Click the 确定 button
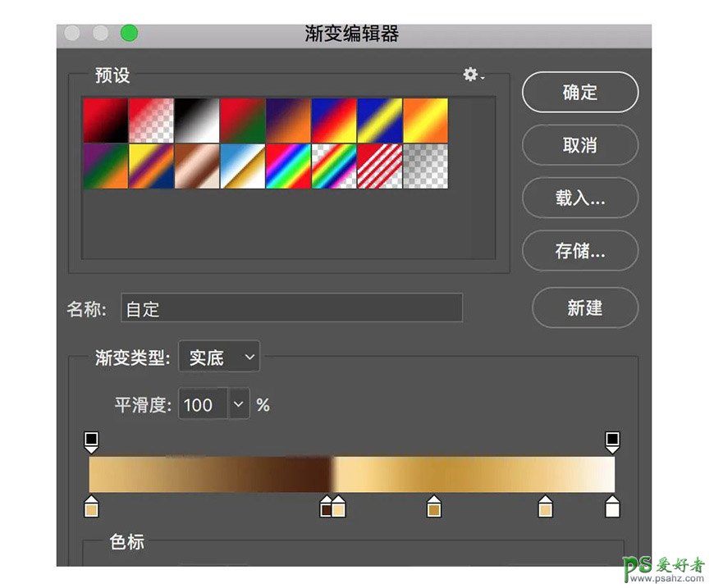714x588 pixels. coord(579,93)
